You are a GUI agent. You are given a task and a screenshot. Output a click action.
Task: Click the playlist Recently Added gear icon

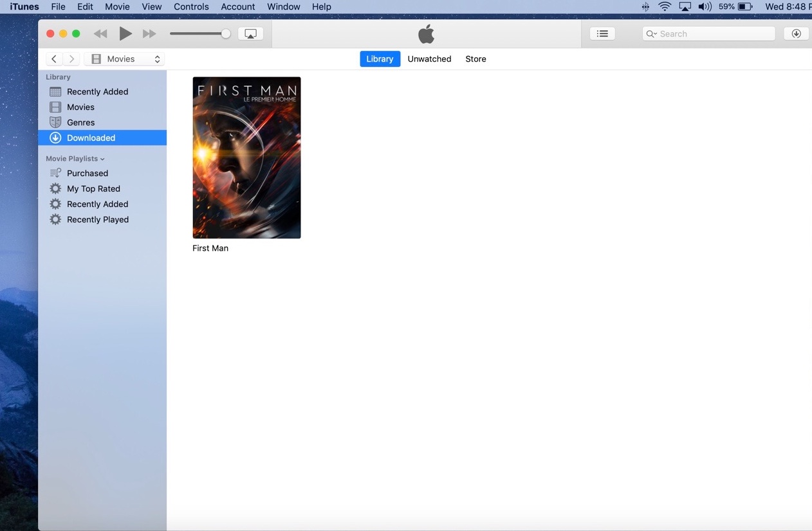point(55,204)
